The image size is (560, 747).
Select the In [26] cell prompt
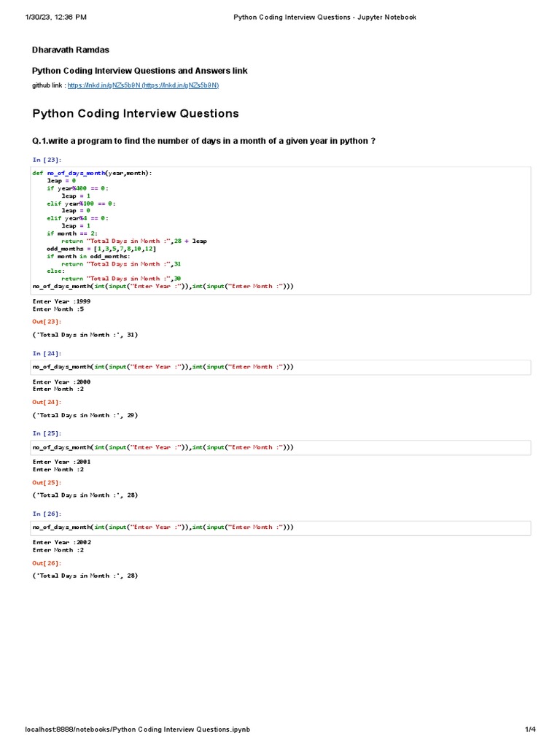pos(47,514)
